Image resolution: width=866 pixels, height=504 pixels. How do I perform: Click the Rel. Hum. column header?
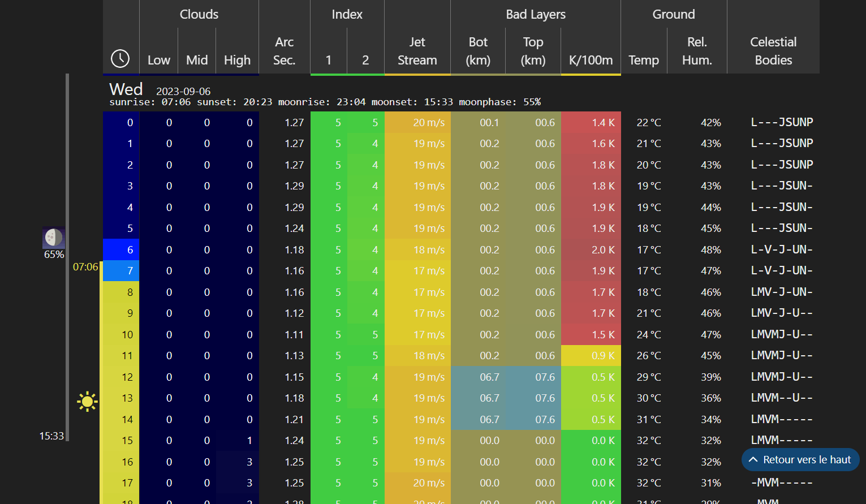tap(696, 51)
